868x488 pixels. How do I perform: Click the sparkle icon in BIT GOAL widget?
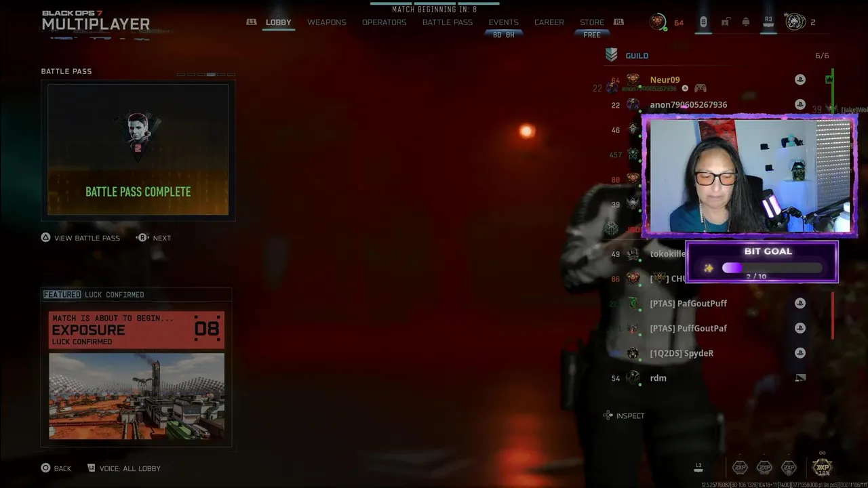tap(708, 268)
